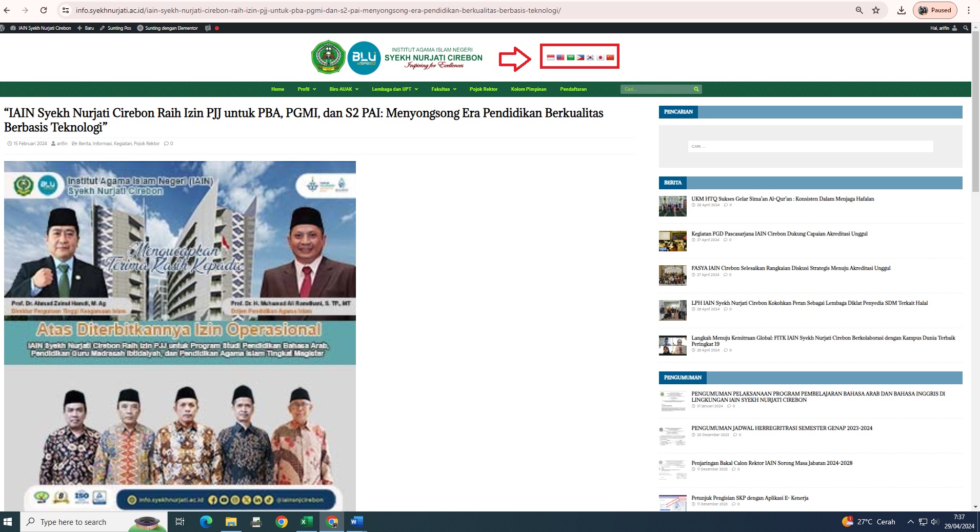Image resolution: width=980 pixels, height=532 pixels.
Task: Expand the Biro AUAK dropdown
Action: click(344, 89)
